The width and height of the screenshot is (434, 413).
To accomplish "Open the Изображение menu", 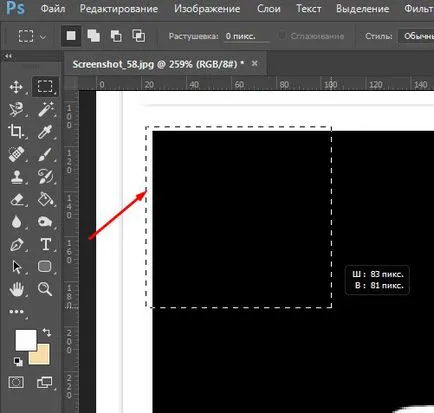I will tap(207, 9).
